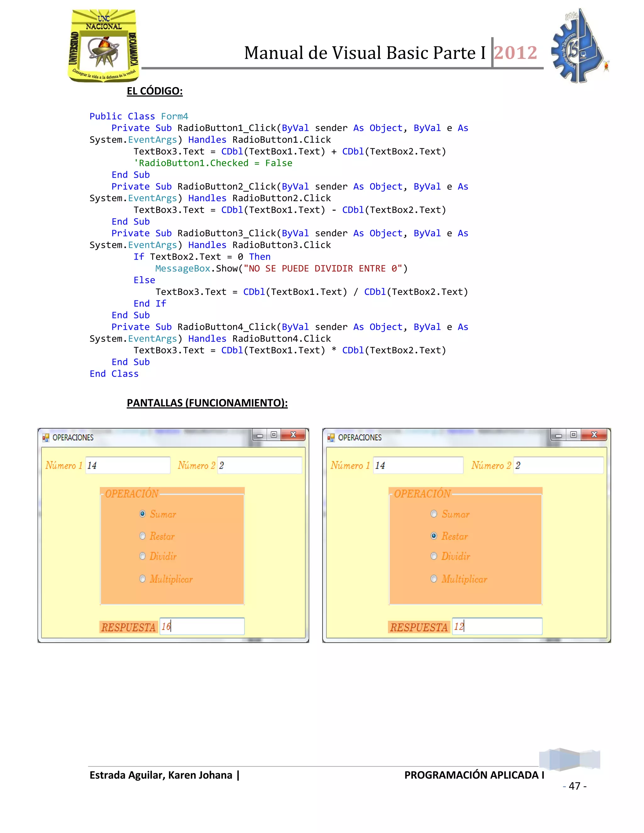The image size is (644, 833).
Task: Click the division line with CDbl / CDbl
Action: click(x=312, y=292)
